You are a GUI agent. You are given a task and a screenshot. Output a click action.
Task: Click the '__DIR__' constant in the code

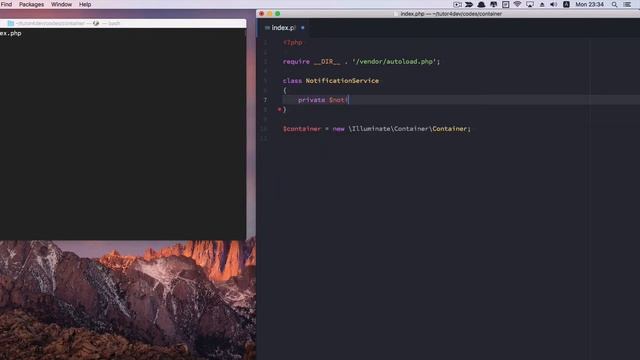[327, 62]
